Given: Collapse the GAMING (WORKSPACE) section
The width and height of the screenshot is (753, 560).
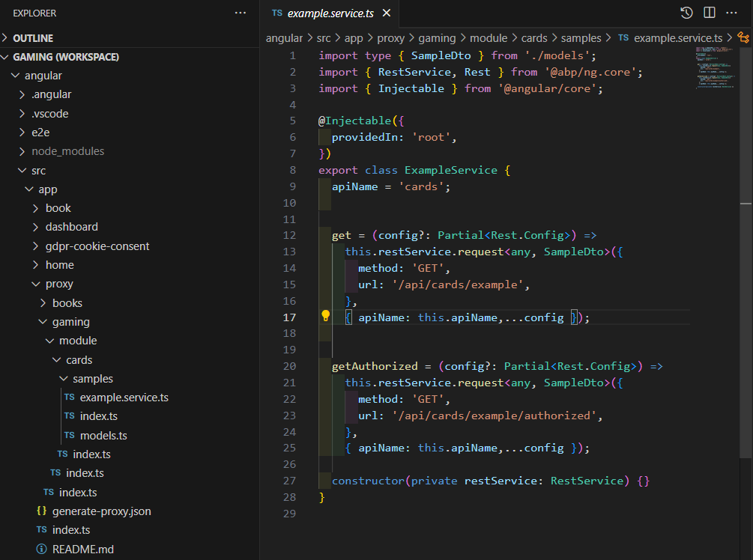Looking at the screenshot, I should pyautogui.click(x=66, y=57).
